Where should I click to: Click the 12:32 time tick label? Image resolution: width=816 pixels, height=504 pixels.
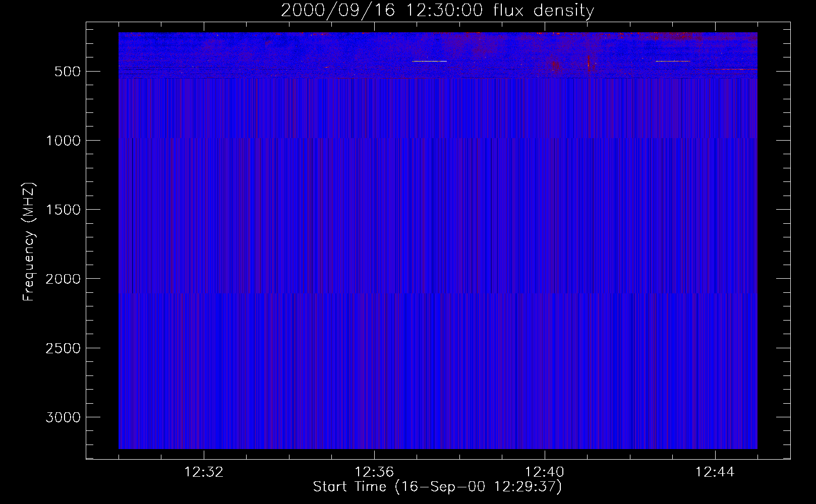click(x=204, y=472)
